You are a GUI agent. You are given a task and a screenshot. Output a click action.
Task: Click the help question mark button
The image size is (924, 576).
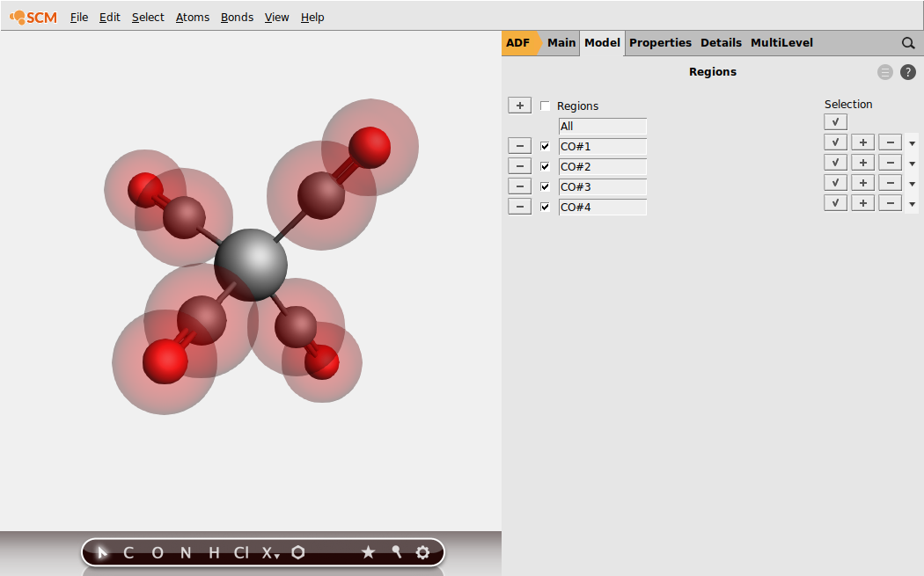click(x=908, y=72)
